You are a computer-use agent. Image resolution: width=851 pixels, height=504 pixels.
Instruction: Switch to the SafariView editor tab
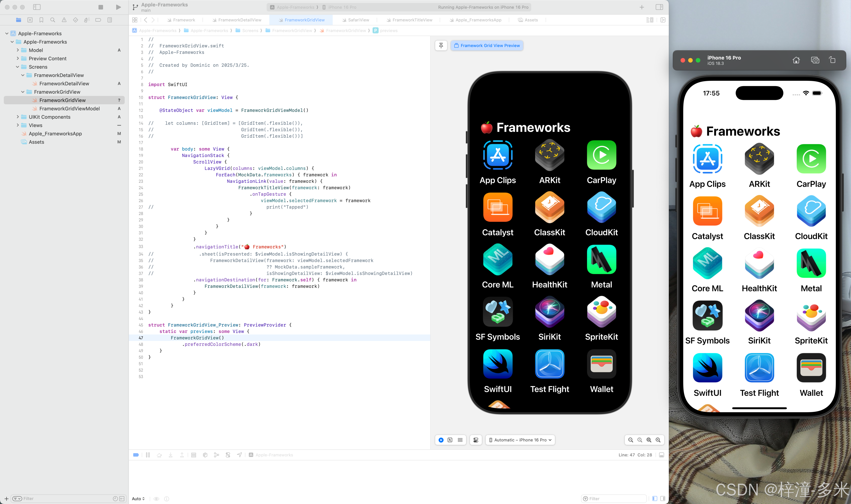coord(358,20)
